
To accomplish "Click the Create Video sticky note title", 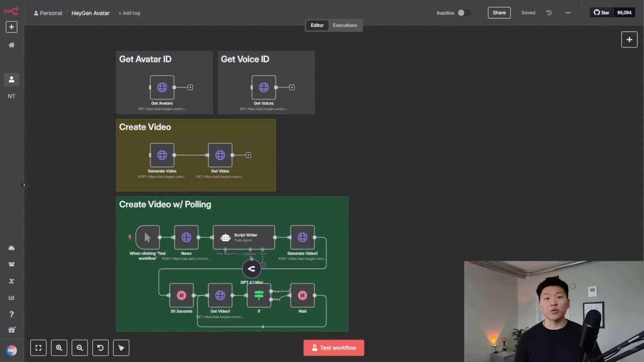I will (x=145, y=127).
